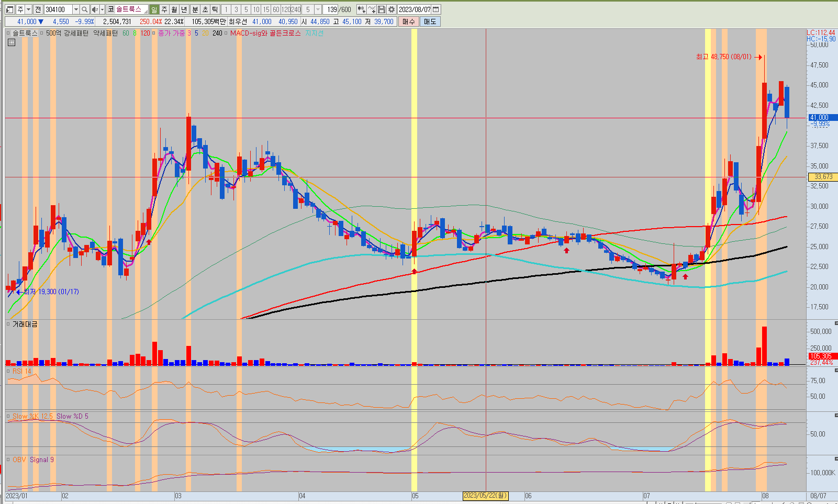The width and height of the screenshot is (838, 504).
Task: Switch to 년 yearly period
Action: pos(184,9)
